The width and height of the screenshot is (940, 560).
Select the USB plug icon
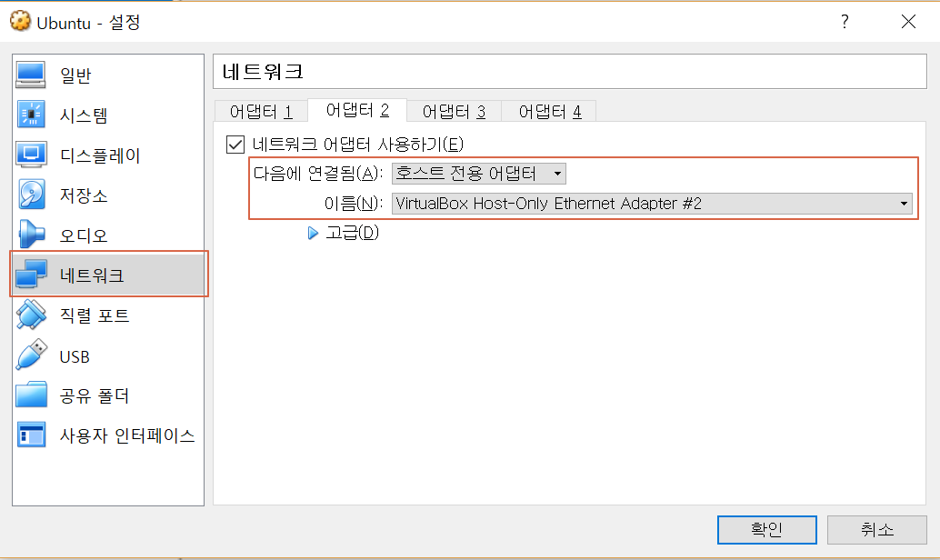coord(31,355)
